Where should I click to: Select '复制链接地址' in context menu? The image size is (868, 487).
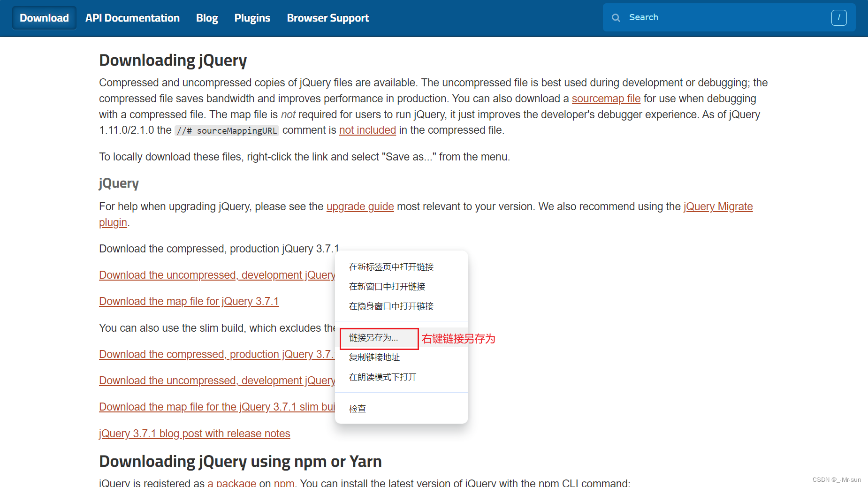(401, 358)
